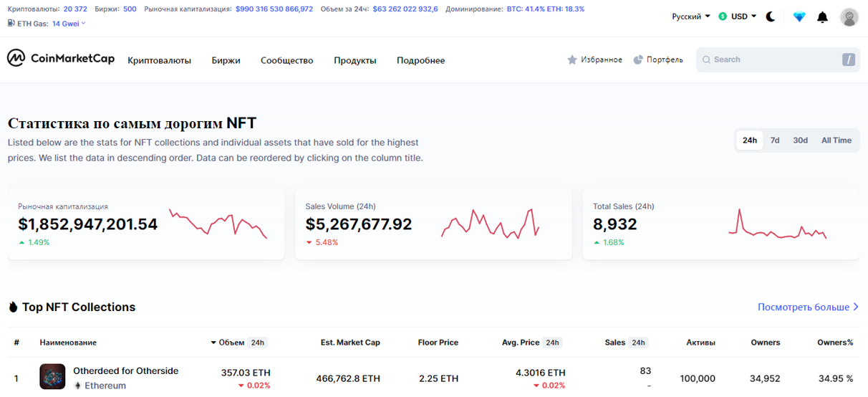Open the Портфель link
The width and height of the screenshot is (868, 397).
pos(658,59)
